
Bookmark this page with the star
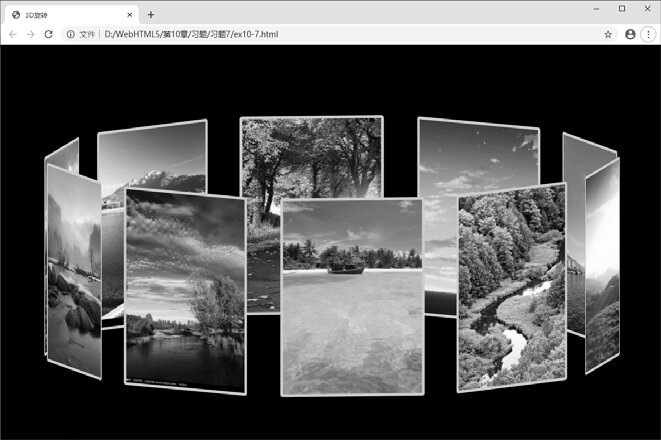[x=608, y=34]
